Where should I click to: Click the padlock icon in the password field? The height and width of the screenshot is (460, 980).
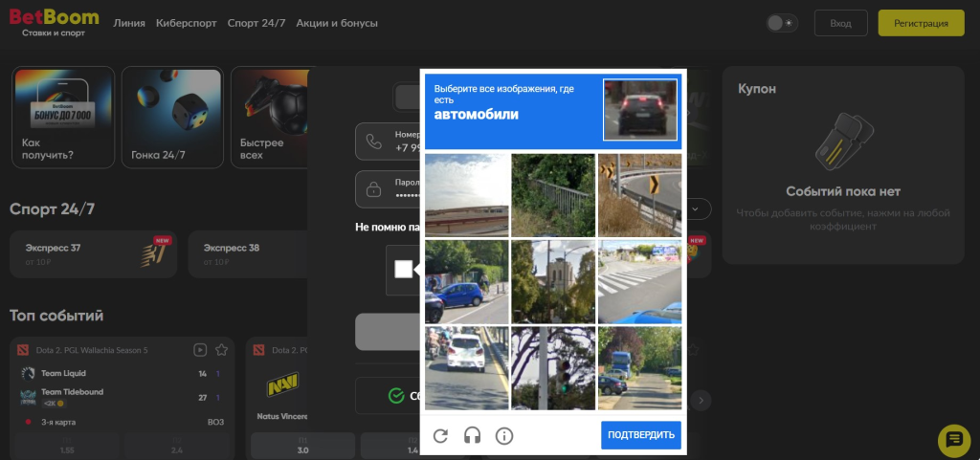[x=374, y=189]
